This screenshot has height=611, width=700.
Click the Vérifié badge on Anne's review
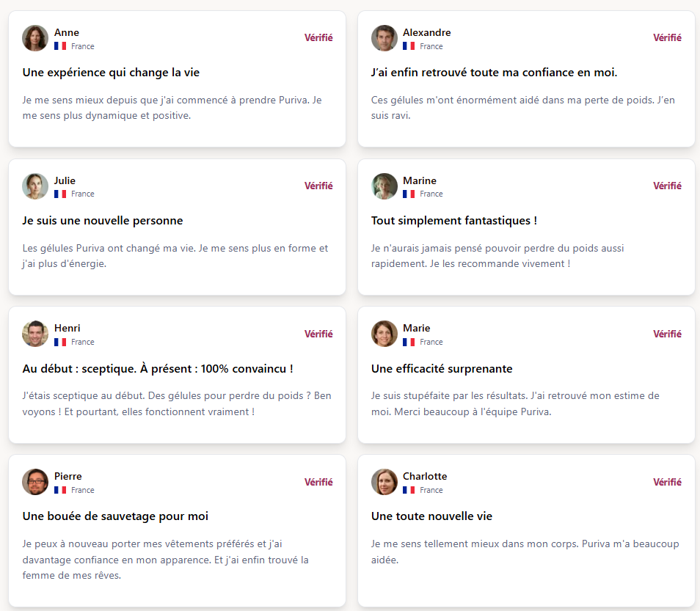(x=318, y=37)
